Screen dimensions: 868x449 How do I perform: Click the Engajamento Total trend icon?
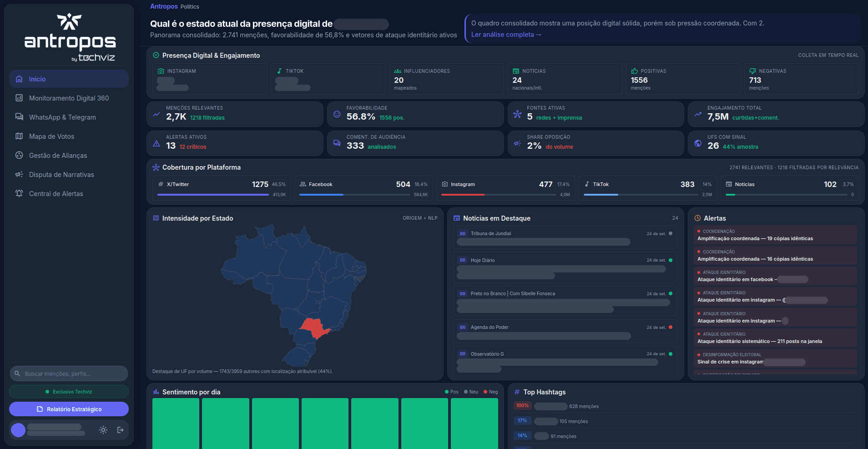698,114
